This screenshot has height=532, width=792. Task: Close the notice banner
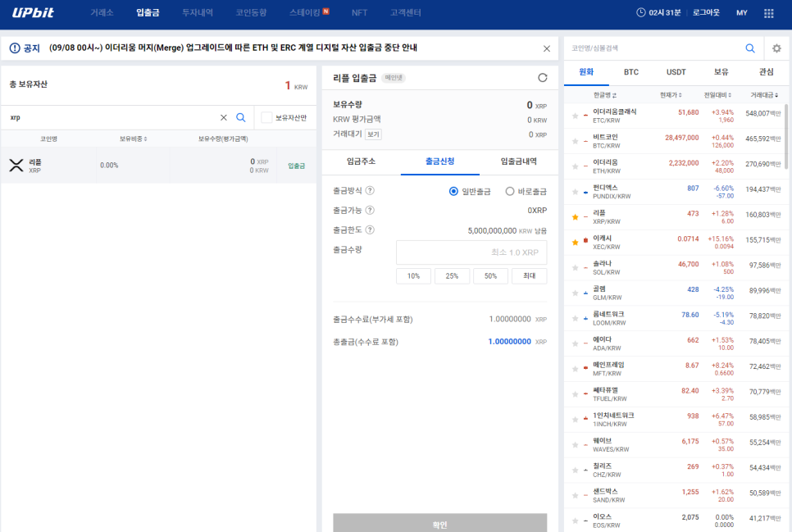pos(547,48)
